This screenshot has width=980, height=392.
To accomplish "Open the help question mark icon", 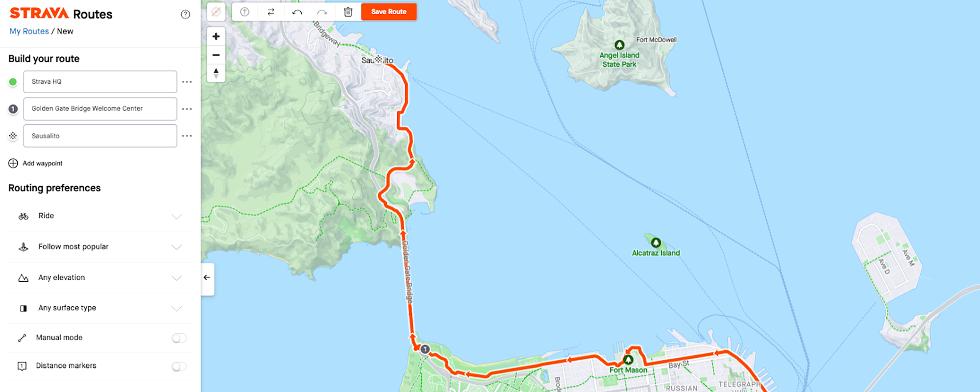I will pos(185,14).
